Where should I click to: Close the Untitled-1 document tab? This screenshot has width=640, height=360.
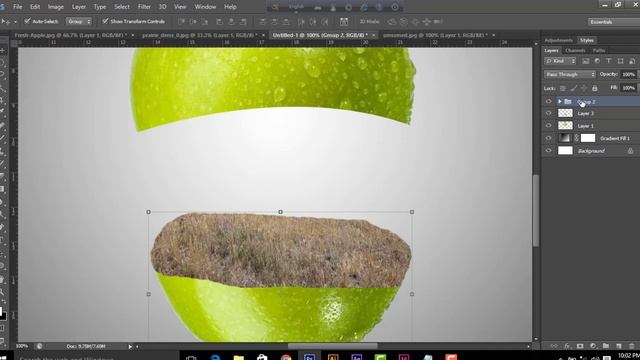(x=373, y=36)
